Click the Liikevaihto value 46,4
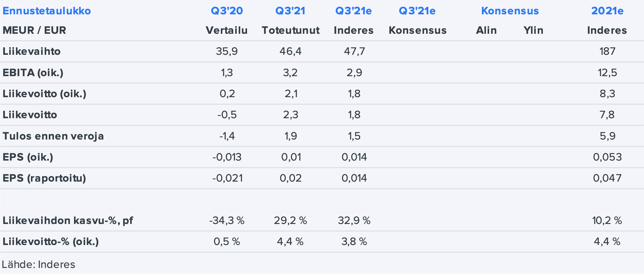This screenshot has height=274, width=644. (290, 51)
